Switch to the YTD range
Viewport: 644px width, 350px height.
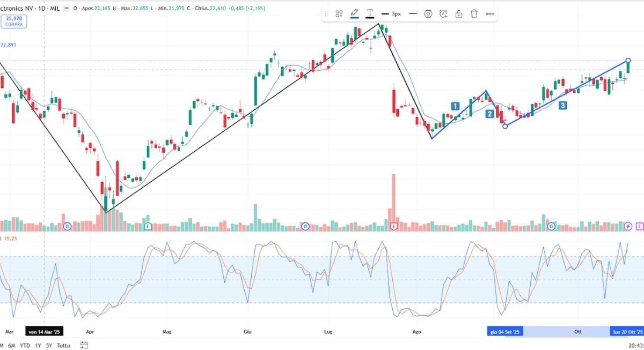25,346
